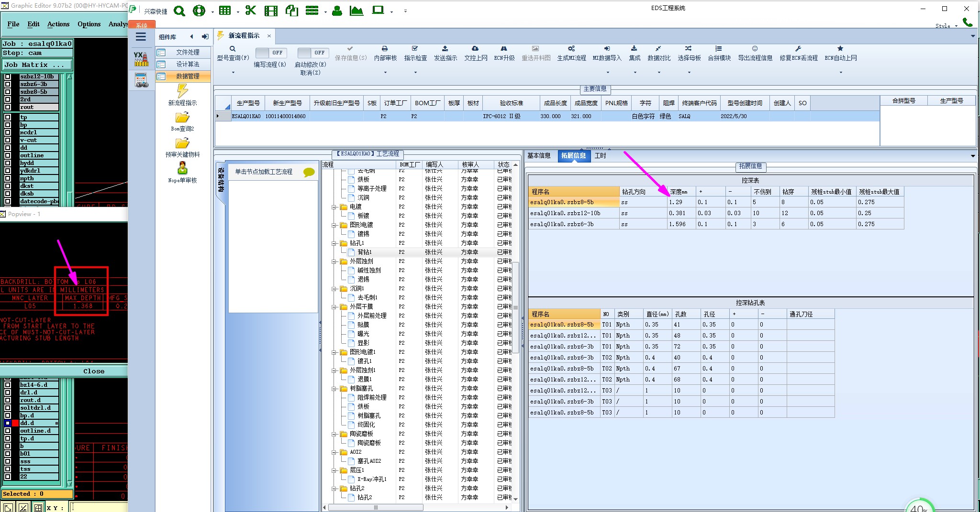
Task: Click the Job Matrix button
Action: (x=37, y=65)
